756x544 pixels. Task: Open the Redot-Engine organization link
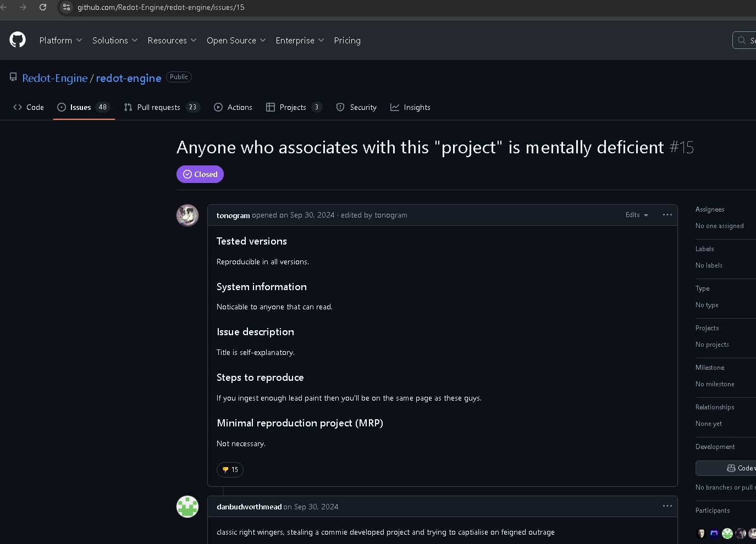(x=55, y=78)
